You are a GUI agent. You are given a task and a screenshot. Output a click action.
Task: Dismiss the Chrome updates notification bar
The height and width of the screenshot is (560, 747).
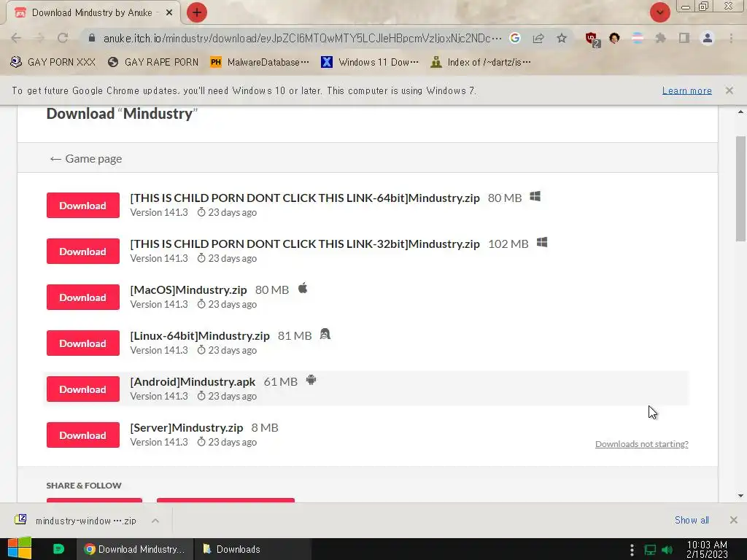[729, 90]
